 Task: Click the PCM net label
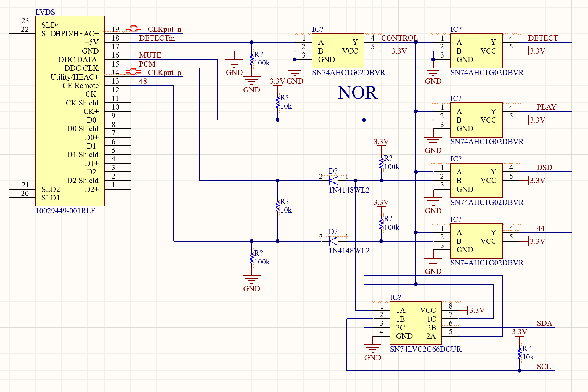tap(147, 64)
